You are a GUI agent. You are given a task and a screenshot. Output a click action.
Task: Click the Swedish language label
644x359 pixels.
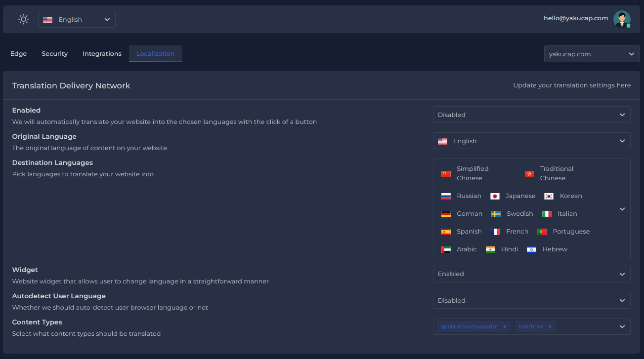click(x=520, y=214)
